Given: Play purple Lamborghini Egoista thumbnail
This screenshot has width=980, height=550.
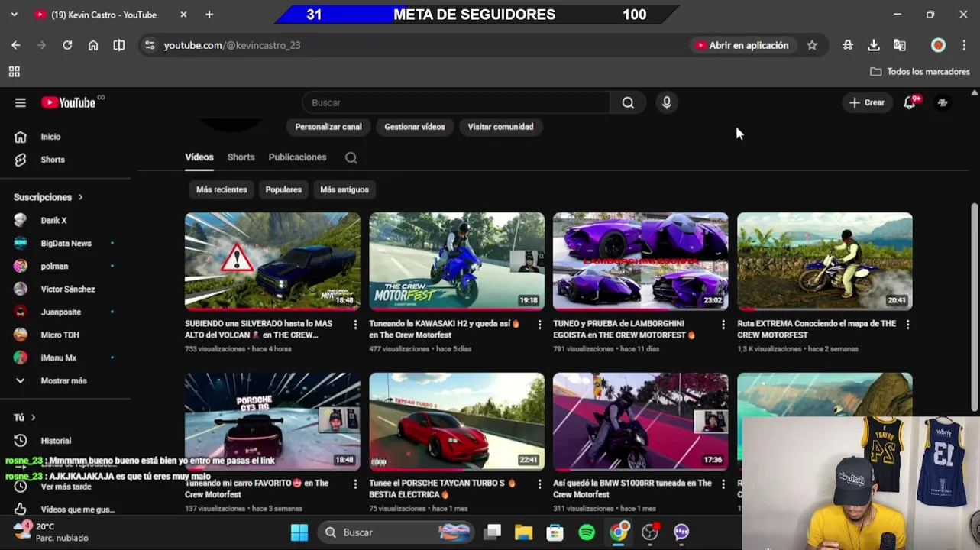Looking at the screenshot, I should click(x=640, y=261).
